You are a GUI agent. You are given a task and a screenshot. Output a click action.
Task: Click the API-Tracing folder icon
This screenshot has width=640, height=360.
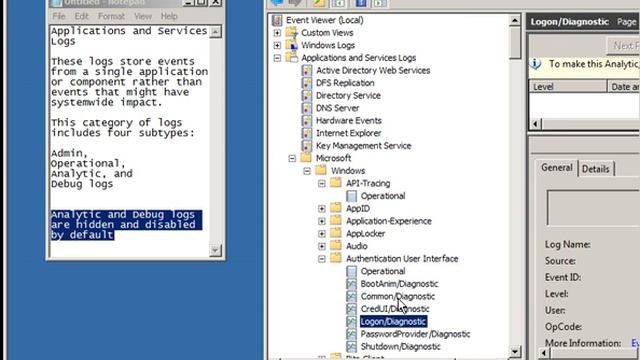(336, 183)
